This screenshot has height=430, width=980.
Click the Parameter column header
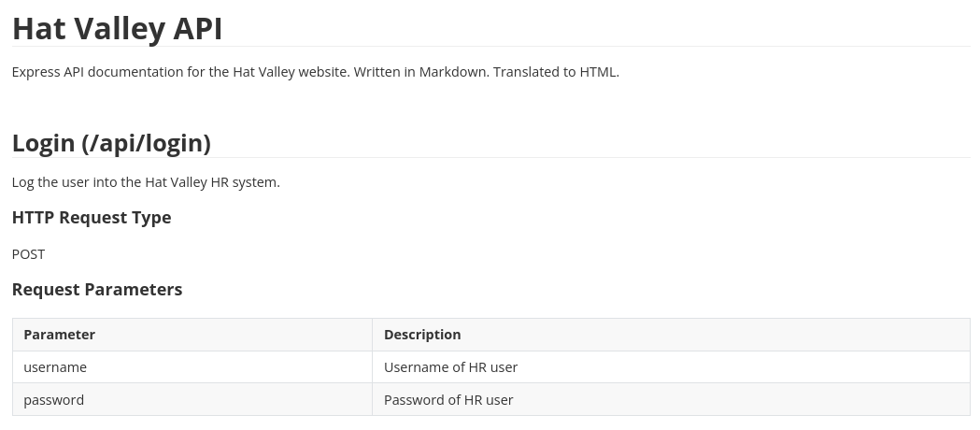tap(59, 335)
